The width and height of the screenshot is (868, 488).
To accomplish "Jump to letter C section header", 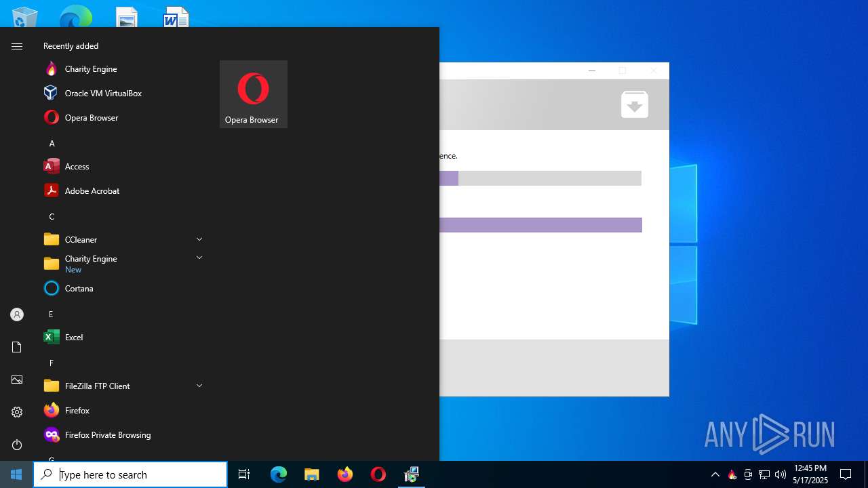I will (52, 217).
